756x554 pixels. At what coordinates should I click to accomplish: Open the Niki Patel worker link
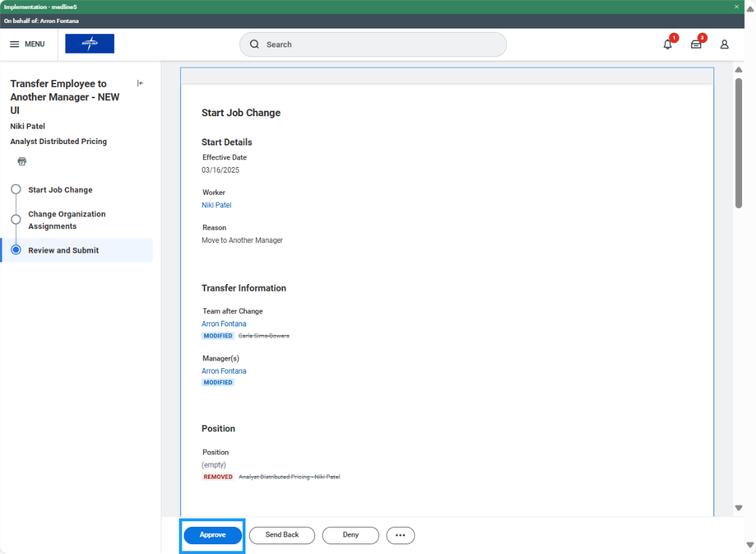(216, 205)
